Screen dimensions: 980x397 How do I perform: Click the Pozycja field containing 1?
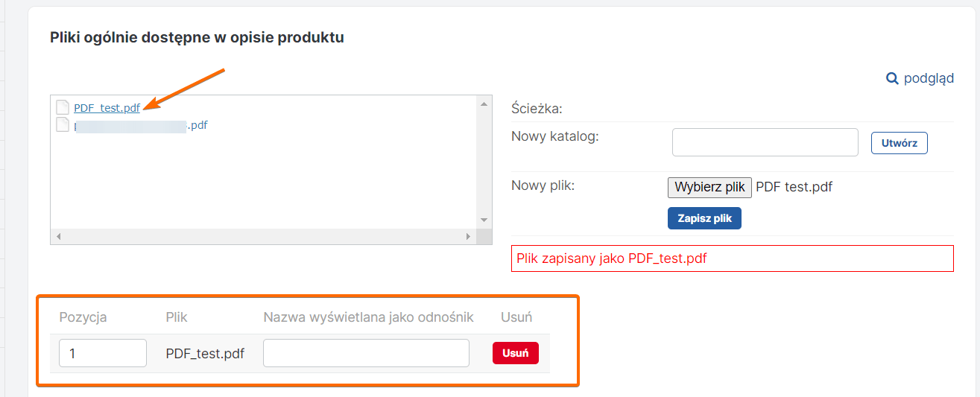(x=102, y=353)
